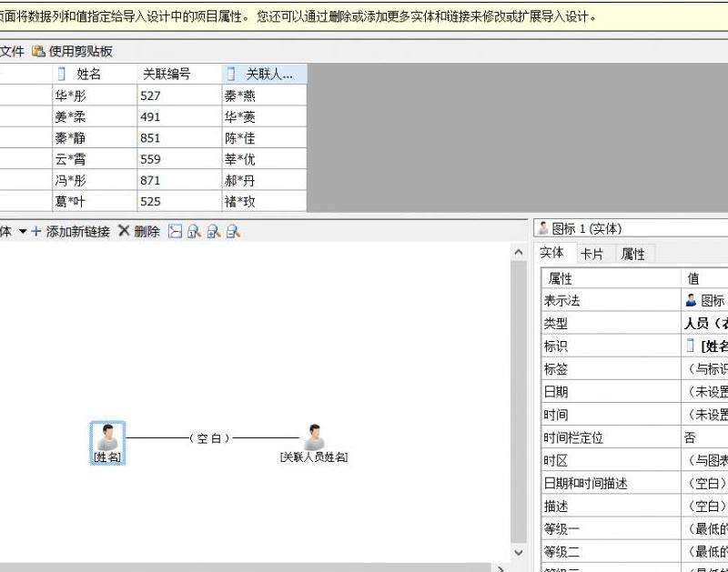Switch to the 卡片 tab
This screenshot has width=728, height=572.
click(x=592, y=254)
